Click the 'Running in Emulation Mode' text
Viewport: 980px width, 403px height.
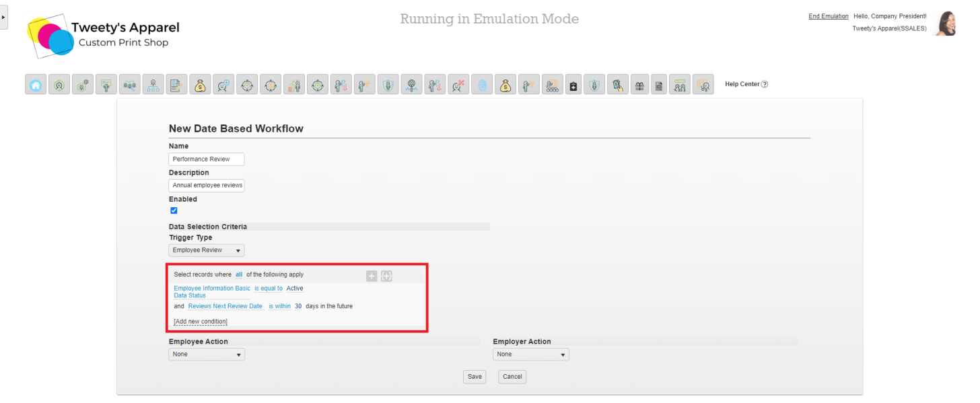click(x=489, y=19)
